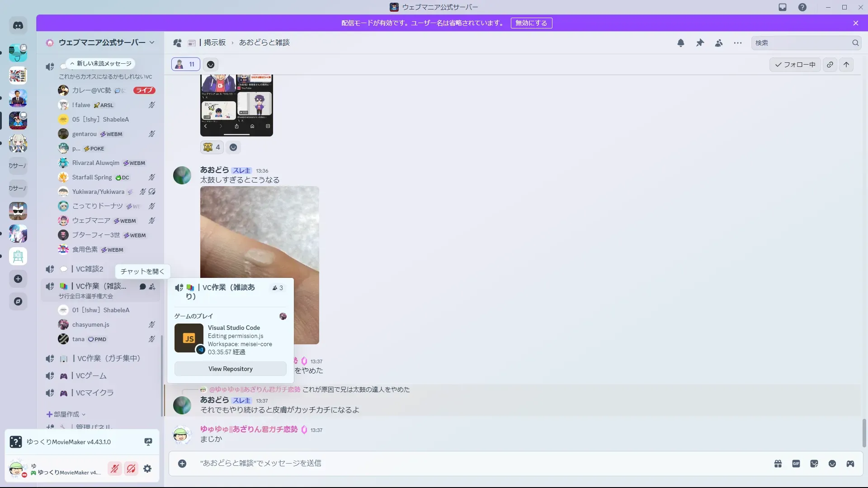
Task: Click the notification bell icon
Action: coord(681,43)
